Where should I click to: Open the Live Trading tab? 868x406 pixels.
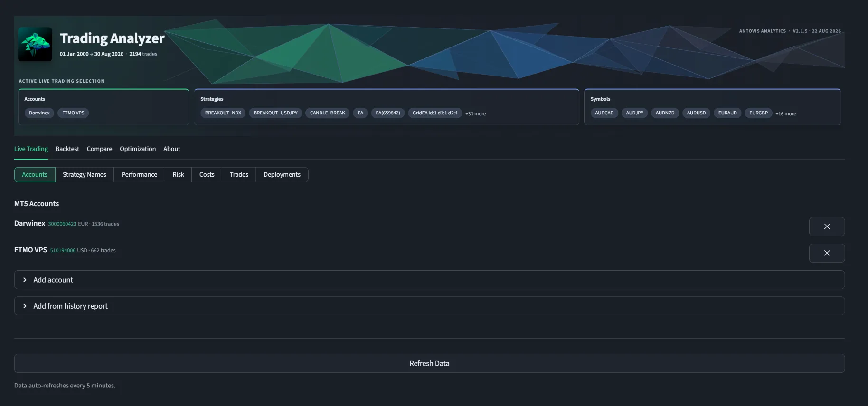coord(31,149)
